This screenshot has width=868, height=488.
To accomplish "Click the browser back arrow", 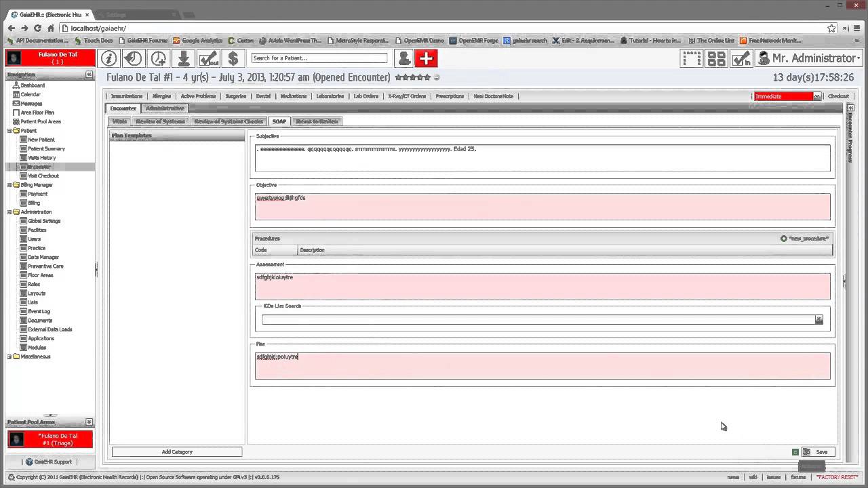I will pyautogui.click(x=11, y=28).
